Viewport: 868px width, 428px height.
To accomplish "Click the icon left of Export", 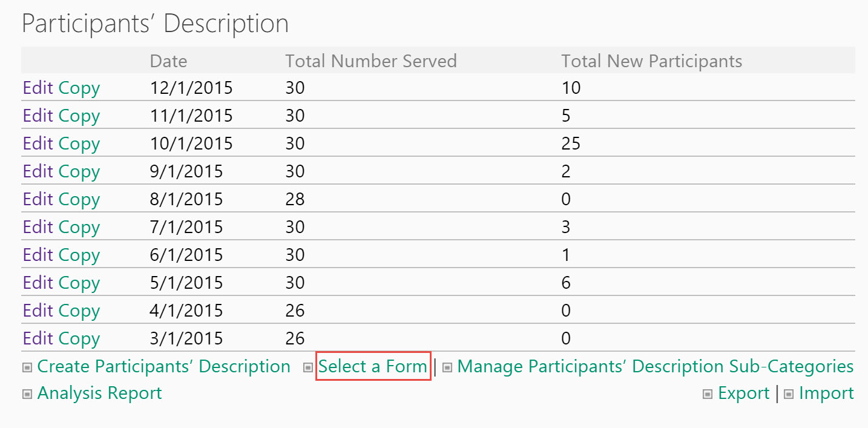I will tap(707, 394).
